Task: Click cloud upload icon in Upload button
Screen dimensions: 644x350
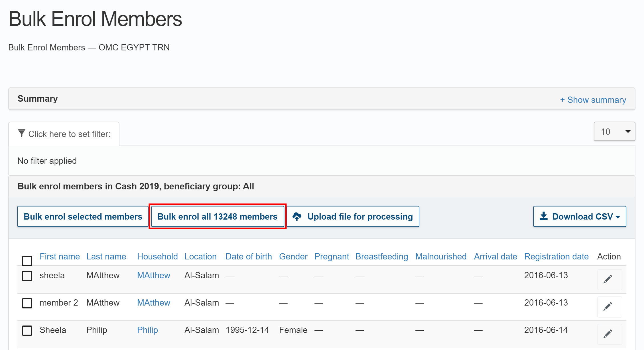Action: 297,216
